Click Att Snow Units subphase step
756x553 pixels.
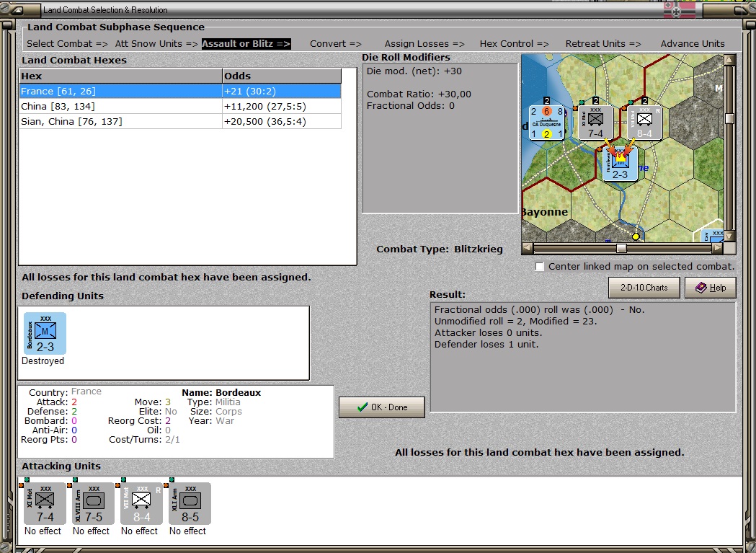pos(156,43)
